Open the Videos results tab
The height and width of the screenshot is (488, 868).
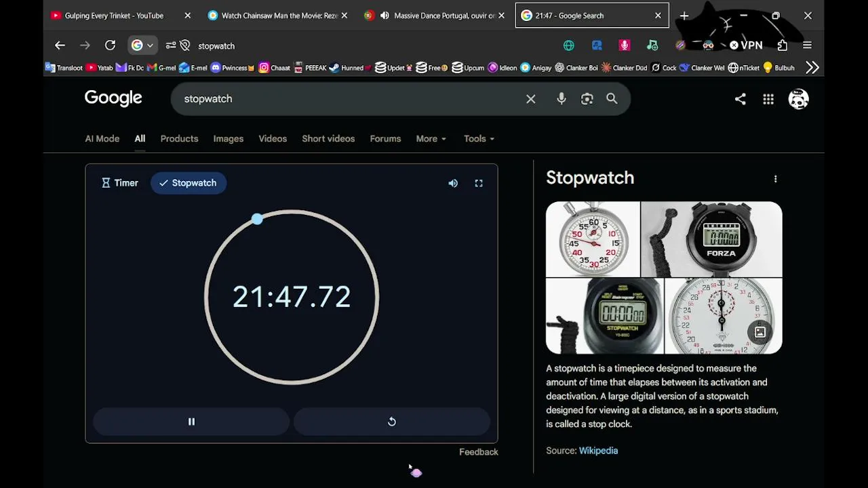(x=273, y=138)
